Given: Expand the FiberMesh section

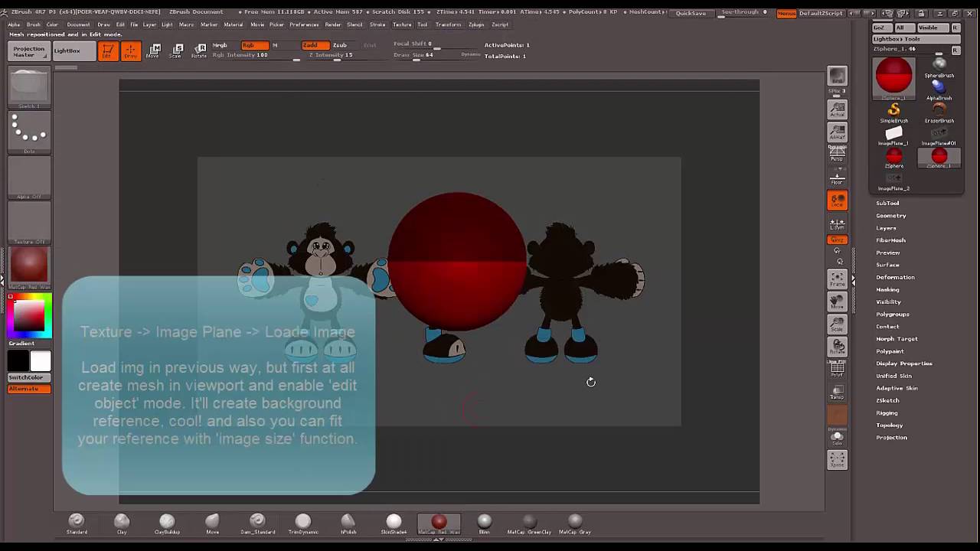Looking at the screenshot, I should click(x=890, y=240).
